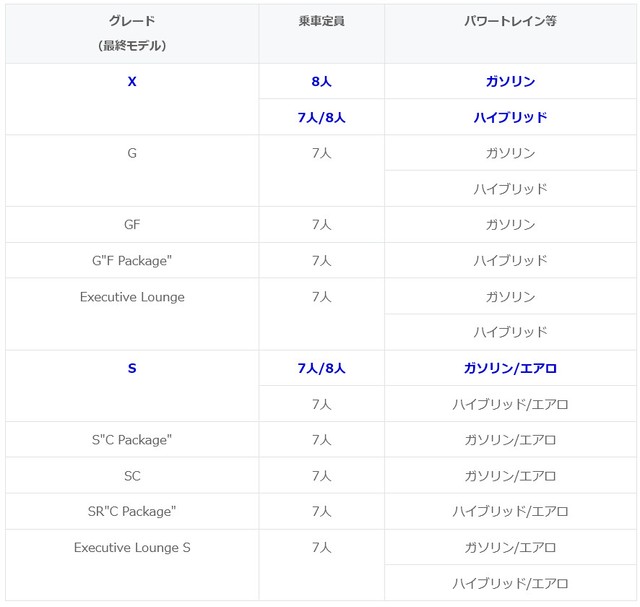Click the bold 7人/8人 link under X grade
Image resolution: width=640 pixels, height=607 pixels.
coord(321,117)
